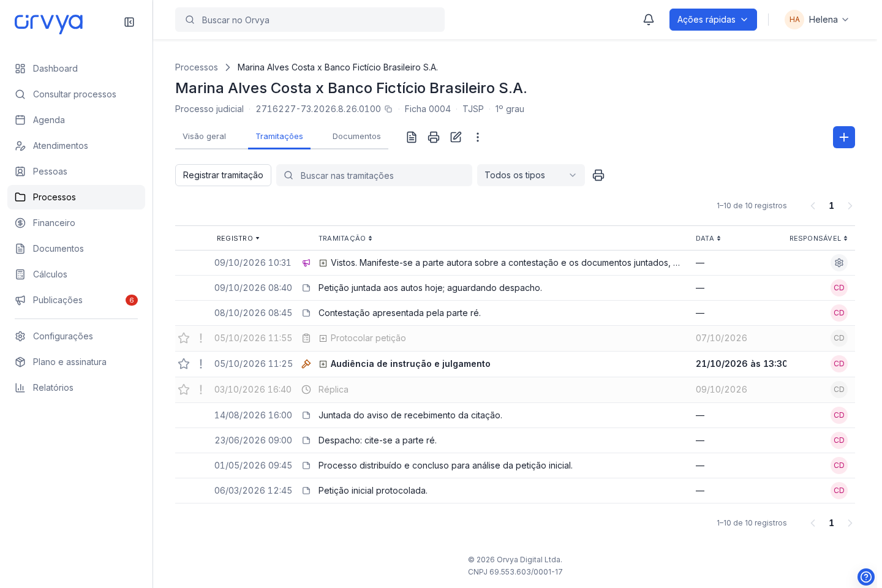
Task: Expand the Protocolar petição row
Action: (323, 339)
